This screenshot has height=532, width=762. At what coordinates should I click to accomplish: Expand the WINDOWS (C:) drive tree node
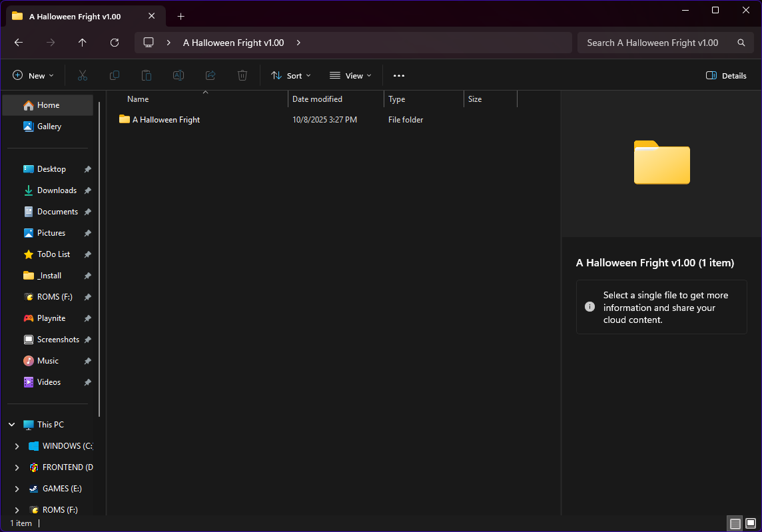[17, 446]
